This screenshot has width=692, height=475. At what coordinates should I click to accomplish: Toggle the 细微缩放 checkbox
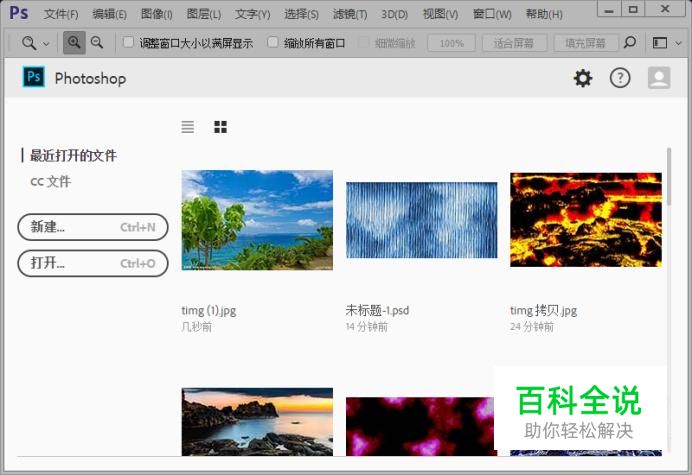tap(364, 42)
